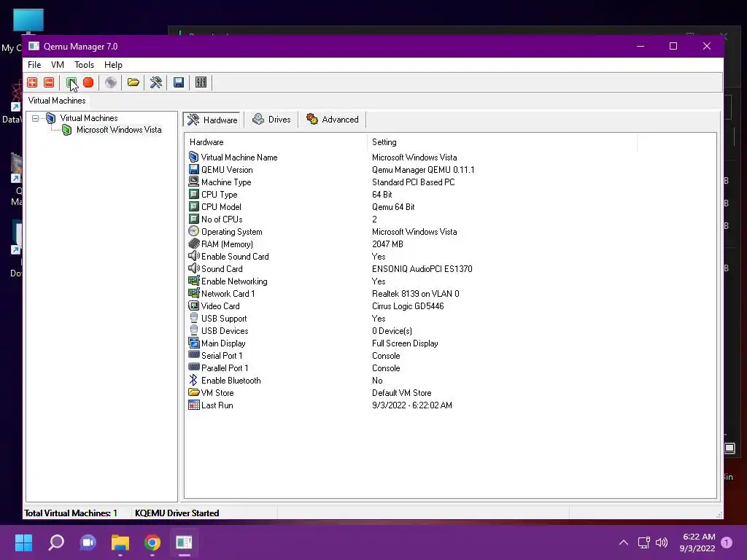Click the Main Display windows icon
747x560 pixels.
click(x=193, y=343)
